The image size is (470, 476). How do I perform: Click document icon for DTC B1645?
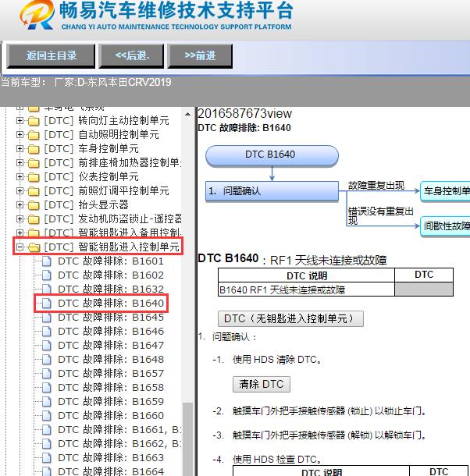click(47, 318)
